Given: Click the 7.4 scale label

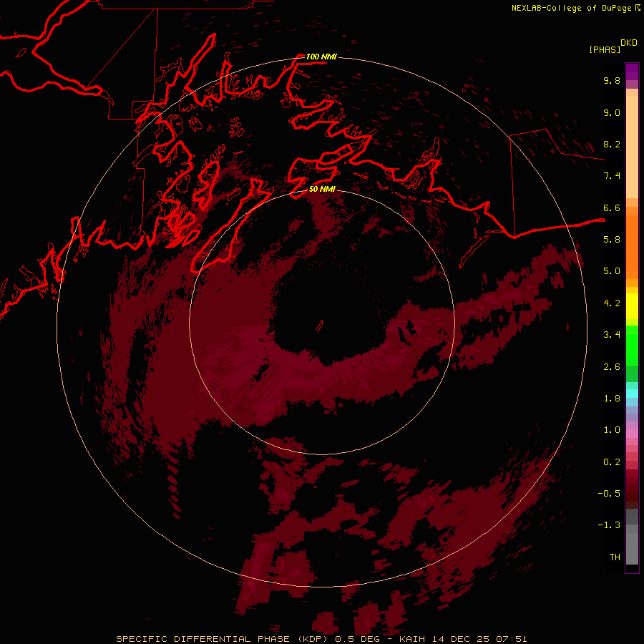Looking at the screenshot, I should (x=612, y=176).
